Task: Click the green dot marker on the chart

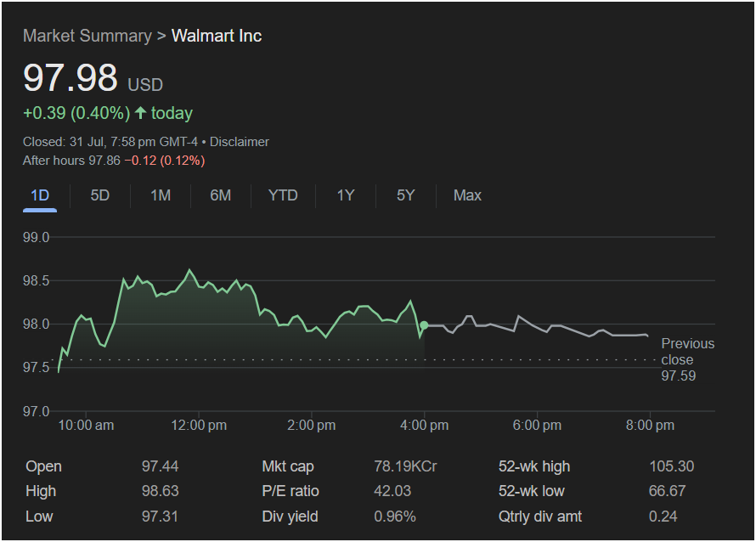Action: (424, 325)
